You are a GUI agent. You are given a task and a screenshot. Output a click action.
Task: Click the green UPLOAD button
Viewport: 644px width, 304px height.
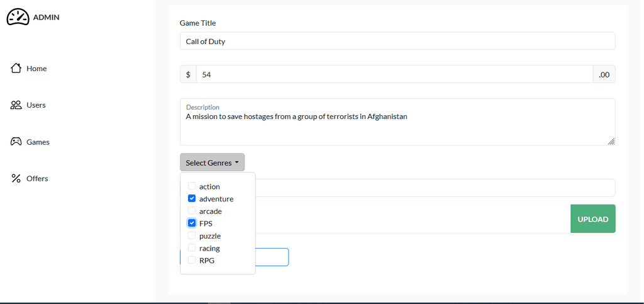[x=593, y=219]
